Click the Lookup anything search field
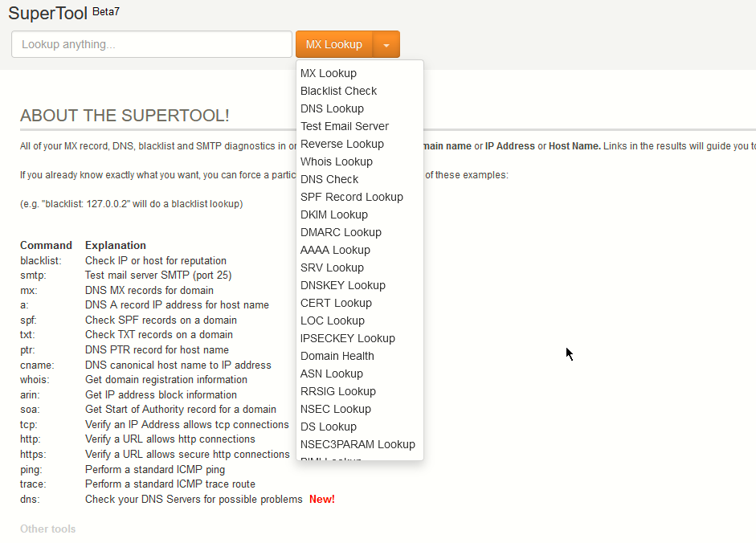The image size is (756, 543). 152,44
